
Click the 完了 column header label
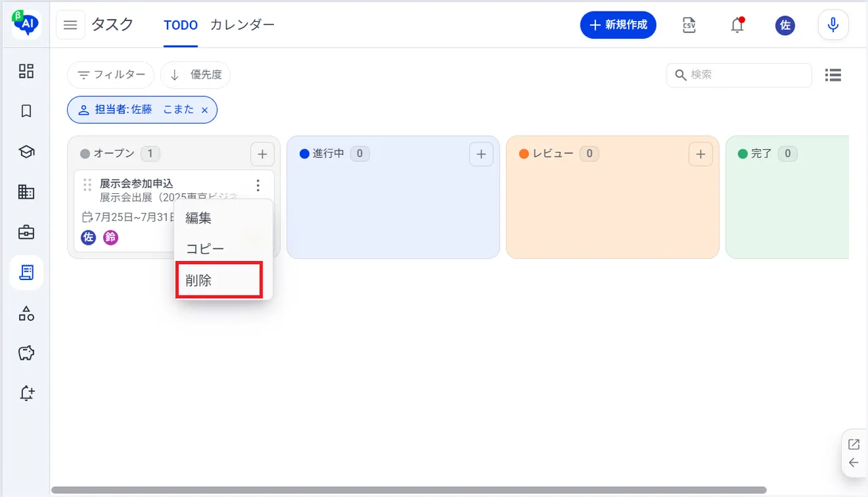click(762, 154)
